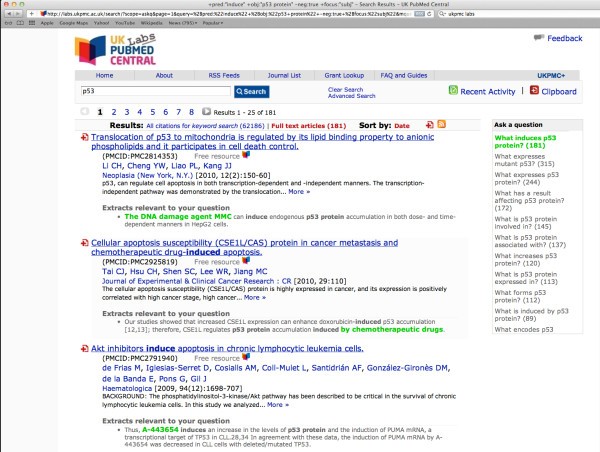Viewport: 600px width, 452px height.
Task: Open the Apple bookmark in bookmarks bar
Action: pos(47,23)
